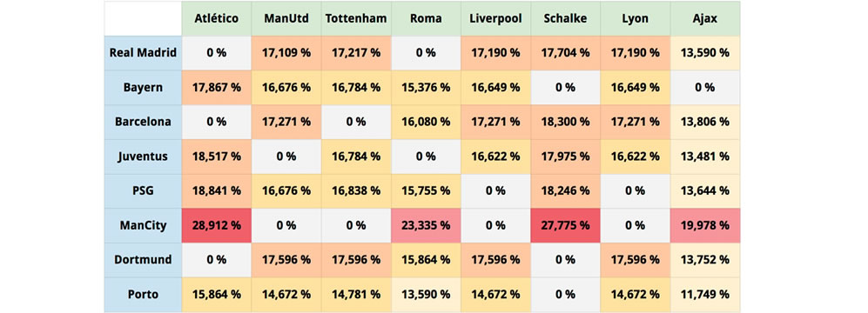Select the Ajax column header
This screenshot has width=868, height=313.
704,19
